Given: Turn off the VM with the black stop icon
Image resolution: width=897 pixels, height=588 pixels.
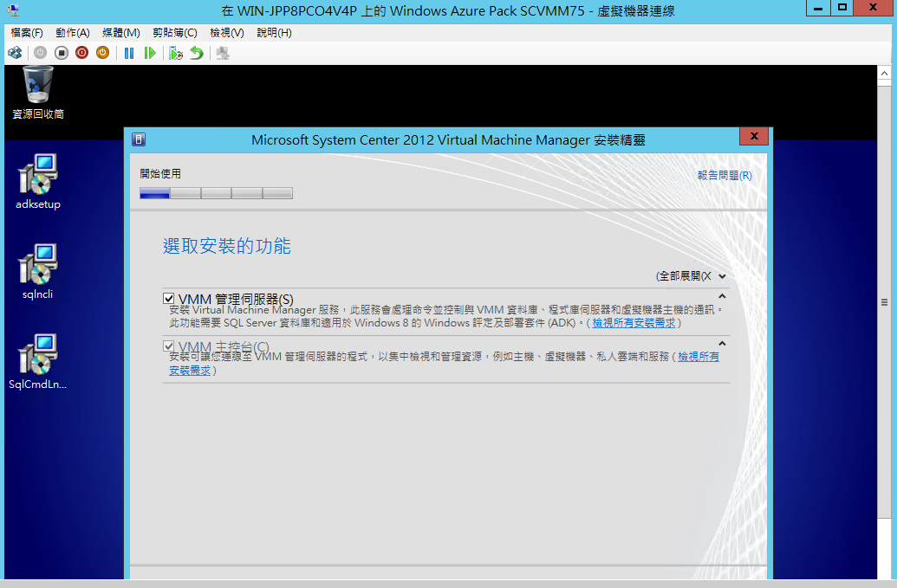Looking at the screenshot, I should pos(62,53).
